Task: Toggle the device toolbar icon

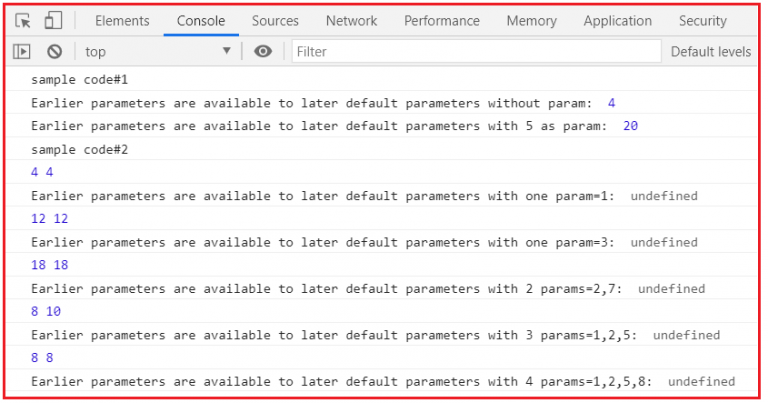Action: 53,21
